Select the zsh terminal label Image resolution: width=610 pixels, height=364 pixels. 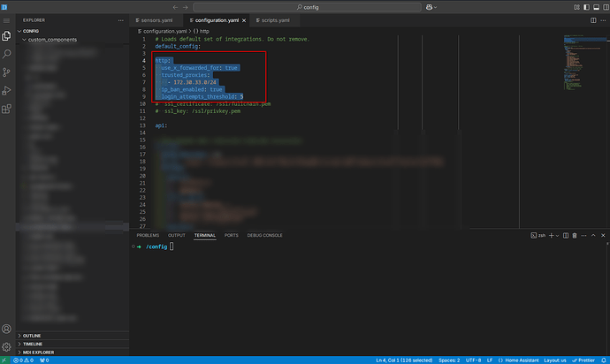pyautogui.click(x=538, y=235)
